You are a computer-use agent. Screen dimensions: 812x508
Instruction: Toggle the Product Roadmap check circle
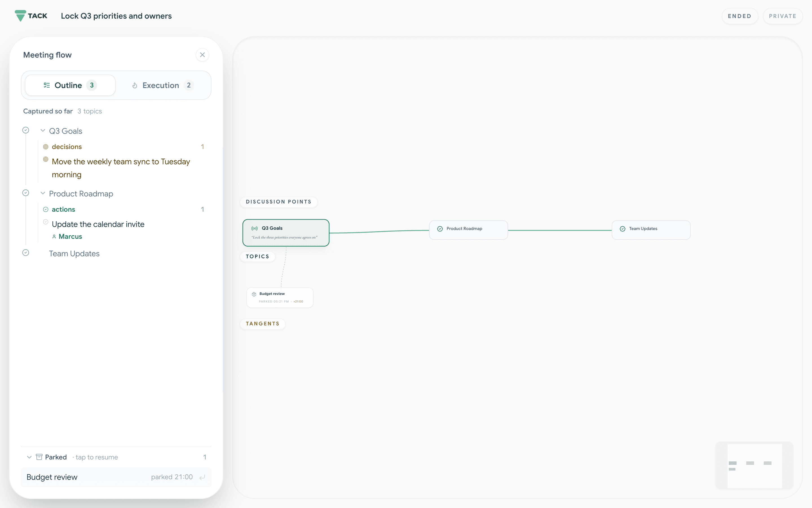click(25, 193)
